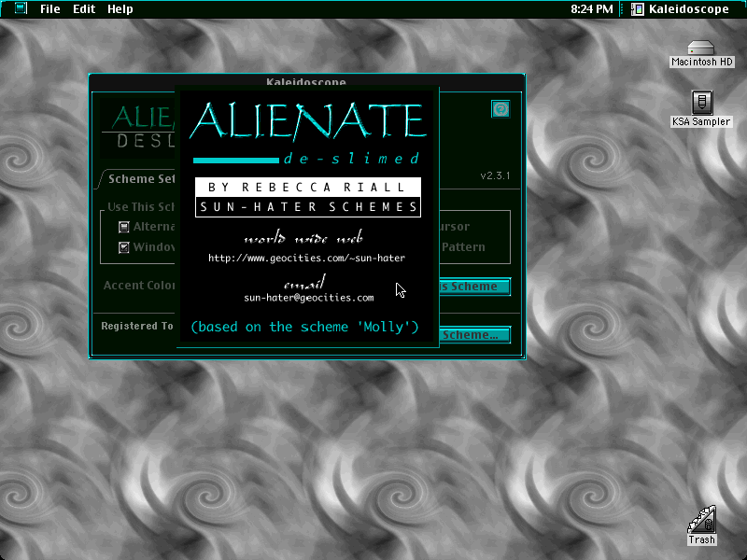Open the Apple menu icon
Image resolution: width=747 pixels, height=560 pixels.
click(21, 8)
